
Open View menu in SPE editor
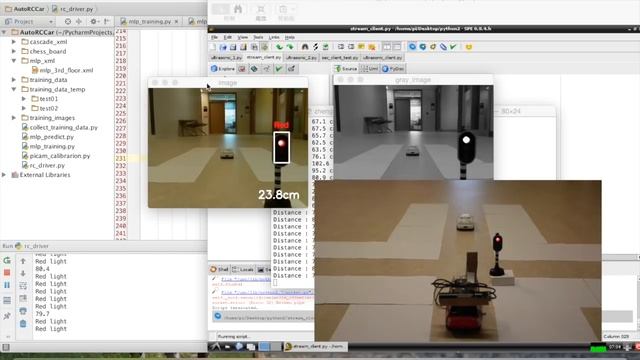242,37
